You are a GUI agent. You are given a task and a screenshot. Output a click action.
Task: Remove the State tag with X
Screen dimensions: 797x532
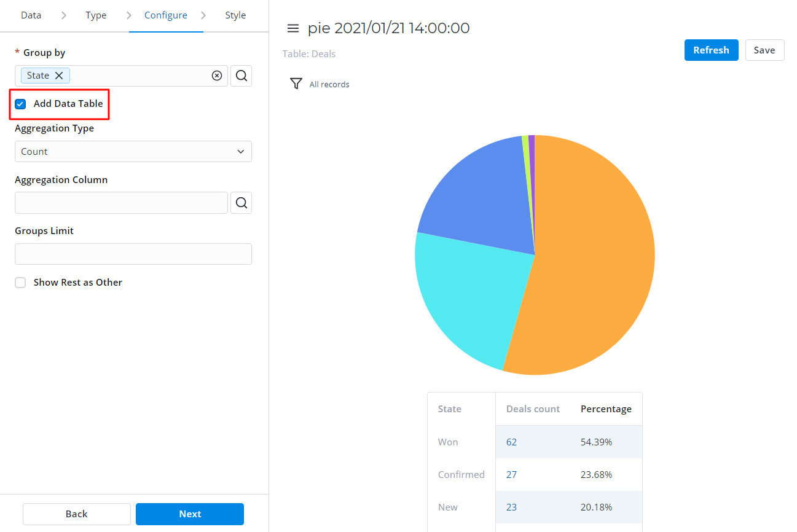coord(59,76)
